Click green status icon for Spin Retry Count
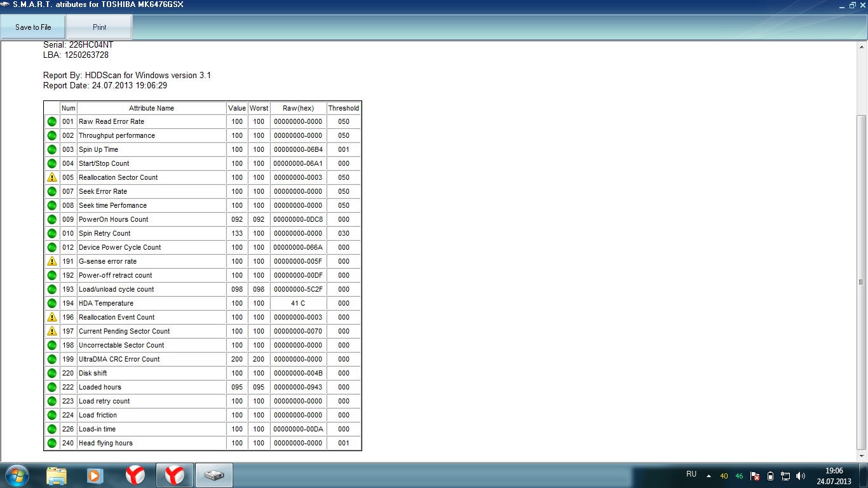868x488 pixels. (52, 233)
